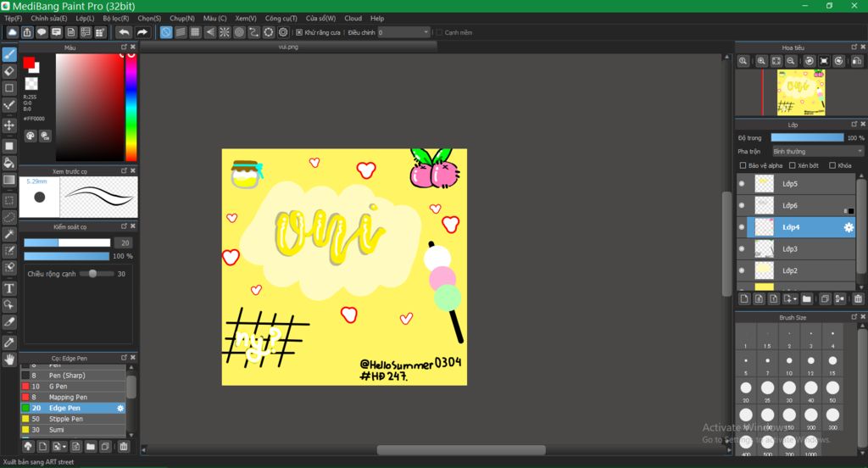Open the Điều chỉnh correction dropdown
The width and height of the screenshot is (868, 468).
403,33
